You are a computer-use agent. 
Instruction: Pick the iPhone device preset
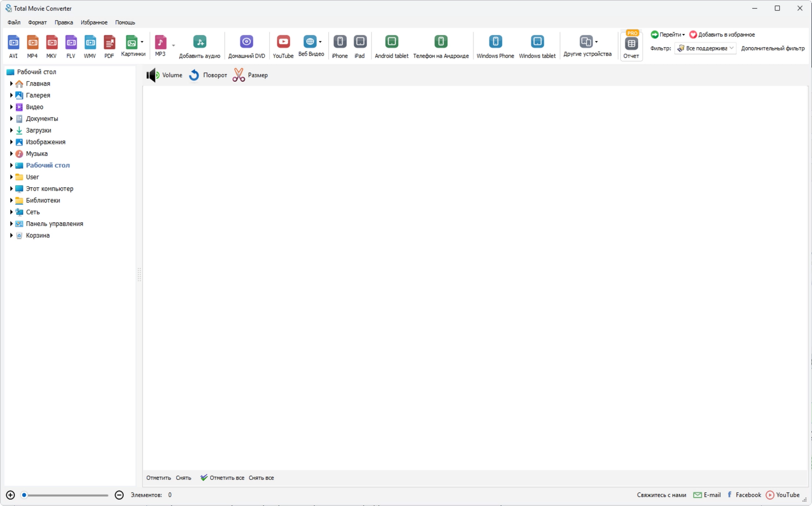(340, 46)
